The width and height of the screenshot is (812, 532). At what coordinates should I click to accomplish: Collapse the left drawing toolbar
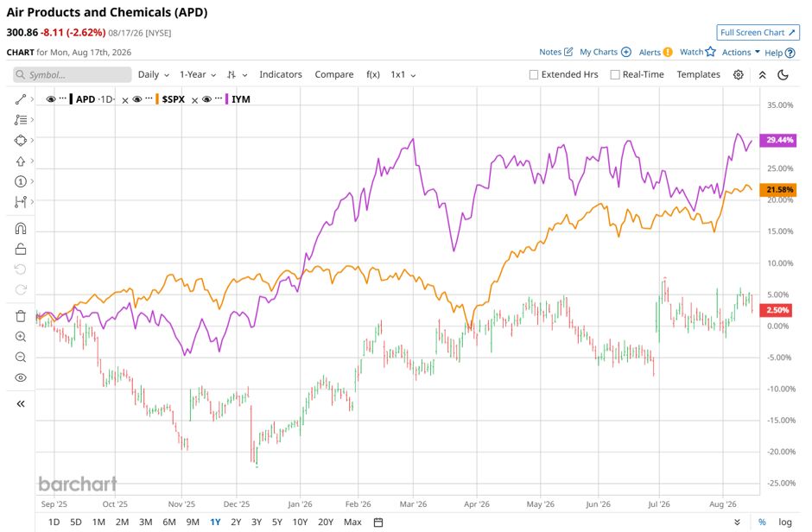coord(20,403)
